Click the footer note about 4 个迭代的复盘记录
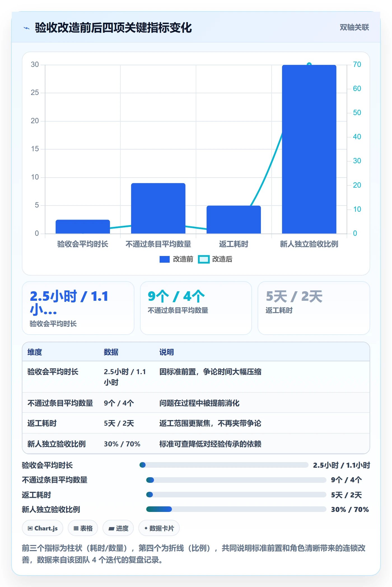 point(194,554)
